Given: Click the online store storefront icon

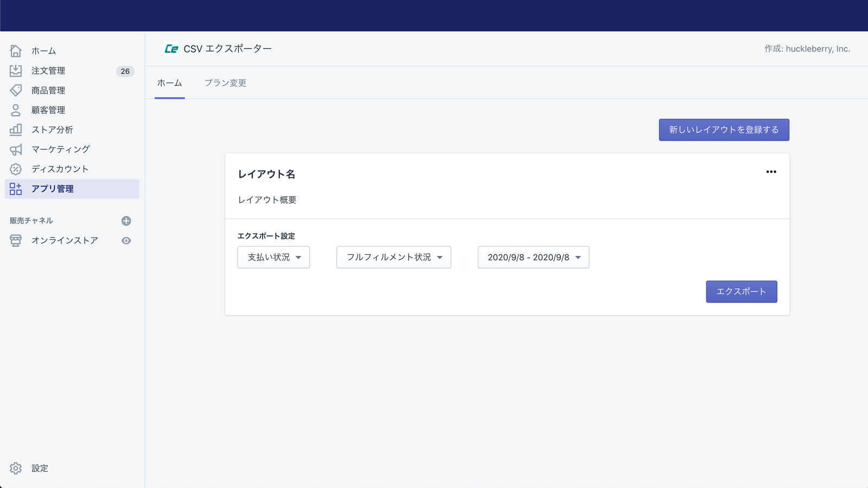Looking at the screenshot, I should (16, 241).
